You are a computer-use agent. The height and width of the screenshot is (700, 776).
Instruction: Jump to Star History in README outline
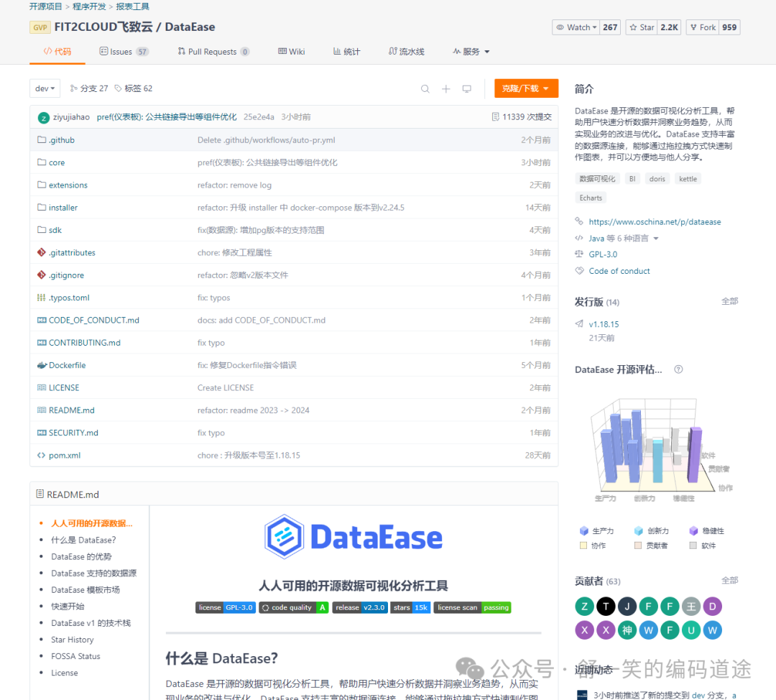point(73,640)
